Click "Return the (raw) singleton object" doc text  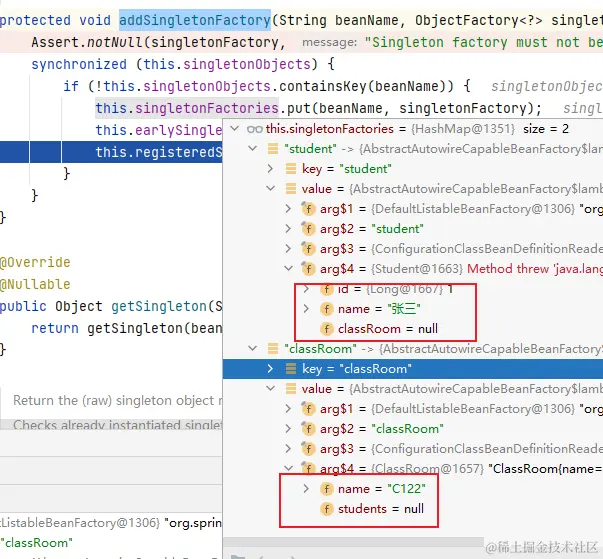113,400
